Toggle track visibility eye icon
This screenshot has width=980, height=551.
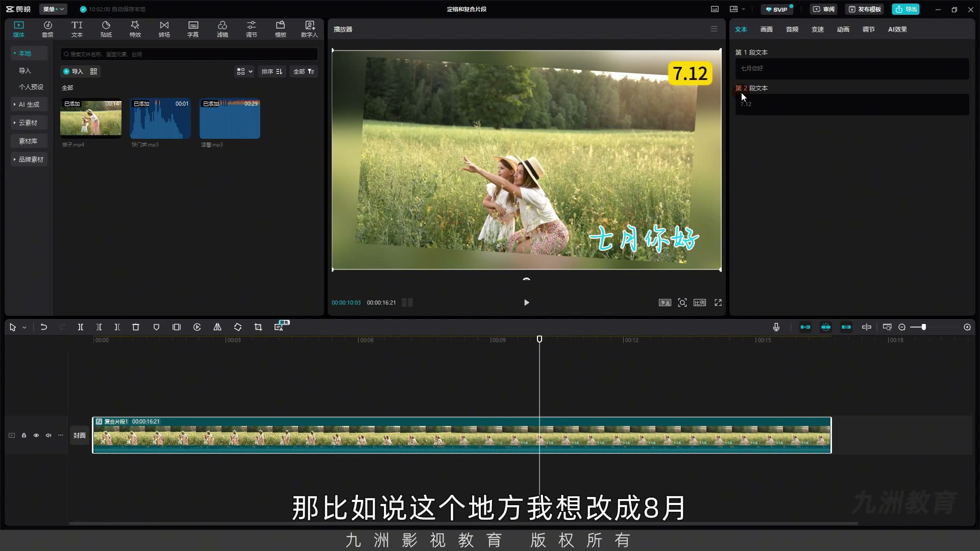click(x=36, y=435)
